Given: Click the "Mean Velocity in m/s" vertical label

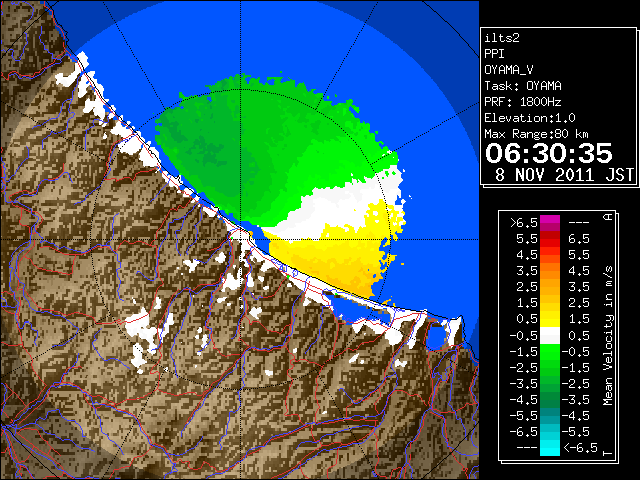Looking at the screenshot, I should [x=608, y=336].
